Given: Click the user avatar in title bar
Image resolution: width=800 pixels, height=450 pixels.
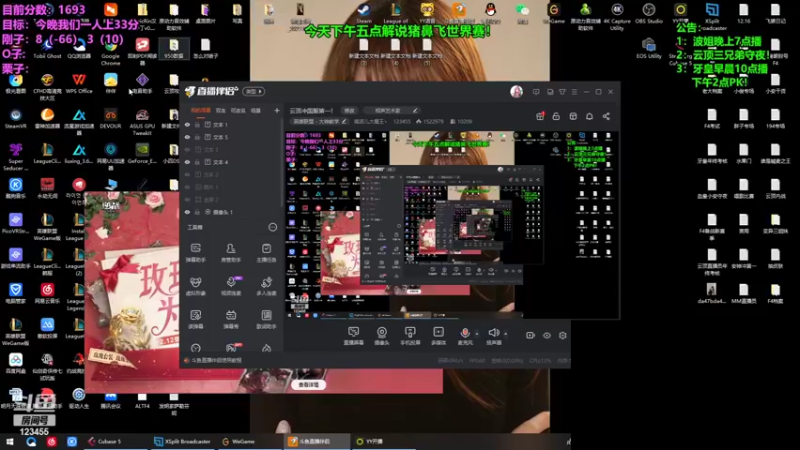Looking at the screenshot, I should [516, 91].
